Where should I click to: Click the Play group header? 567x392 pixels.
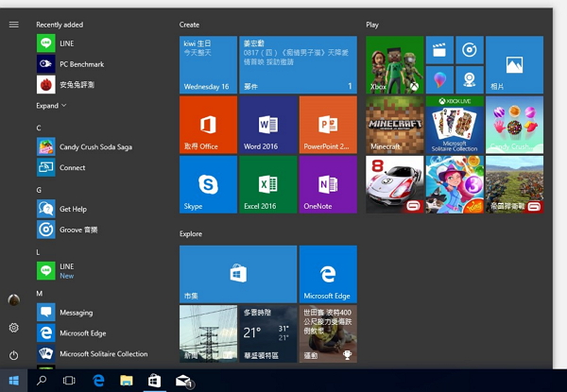click(372, 25)
